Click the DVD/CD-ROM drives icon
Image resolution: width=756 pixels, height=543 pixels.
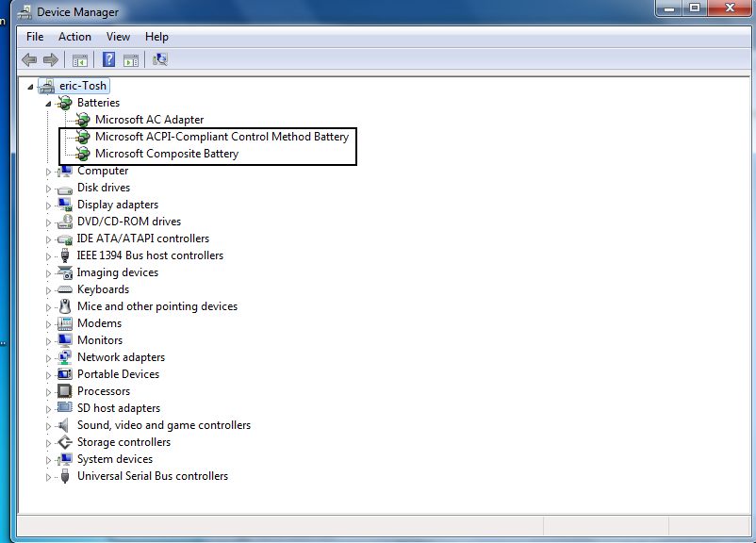(x=65, y=222)
